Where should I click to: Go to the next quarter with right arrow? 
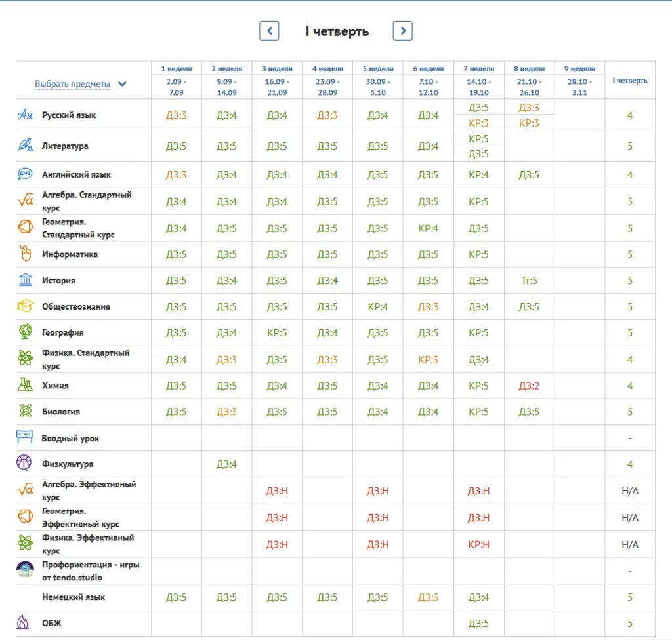click(x=402, y=31)
